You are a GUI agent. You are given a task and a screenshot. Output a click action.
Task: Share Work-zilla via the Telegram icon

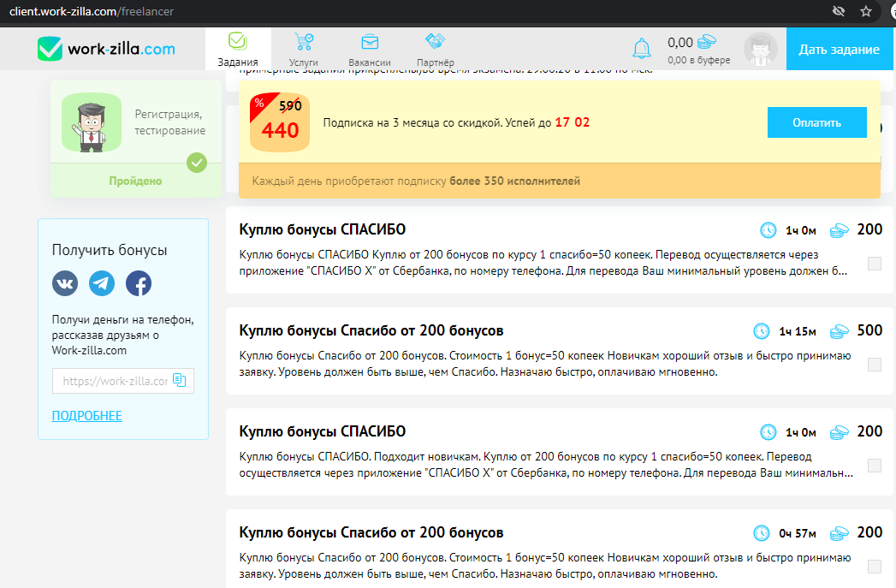point(101,283)
